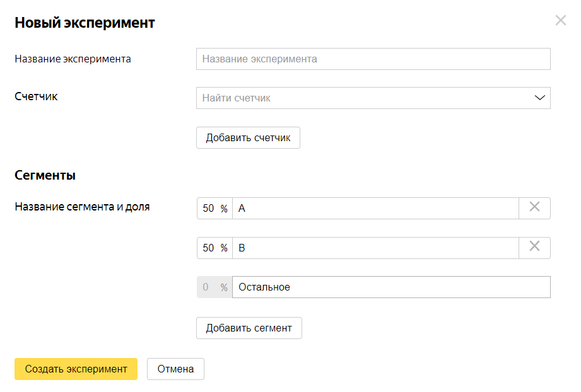Click the Сегменты section heading
Viewport: 581px width, 392px height.
pos(45,175)
